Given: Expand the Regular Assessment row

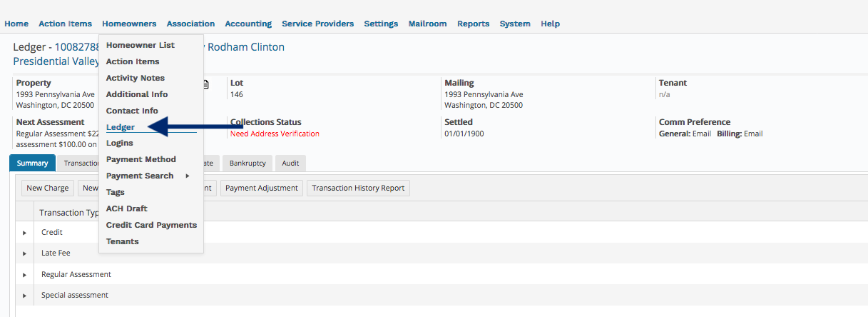Looking at the screenshot, I should click(x=24, y=274).
